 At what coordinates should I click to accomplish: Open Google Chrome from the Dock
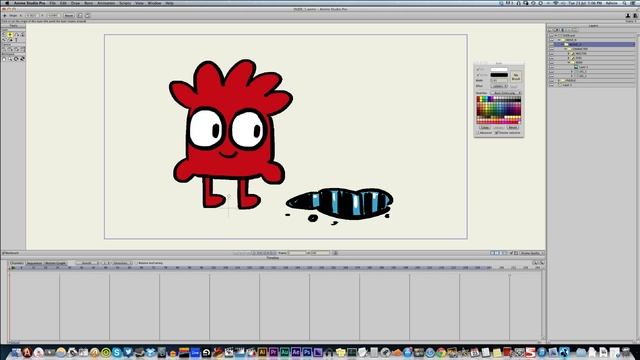click(x=441, y=352)
